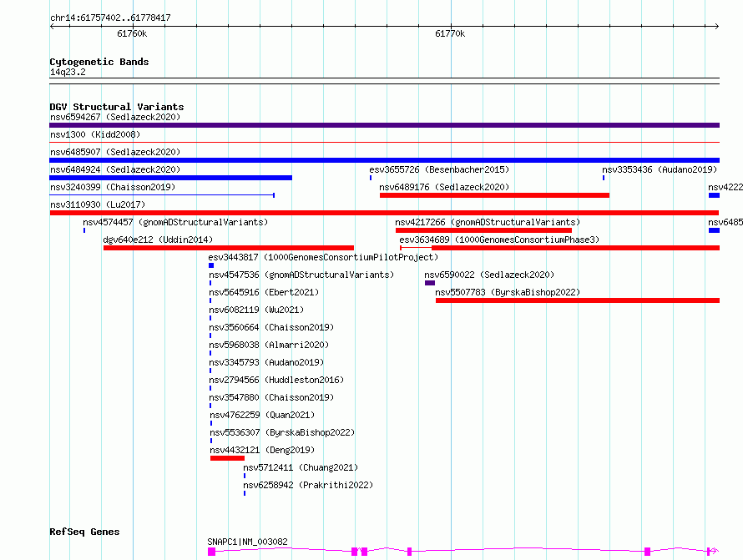Click nsv6590022 (Sedlazeck2020) variant label
This screenshot has width=743, height=560.
(489, 275)
